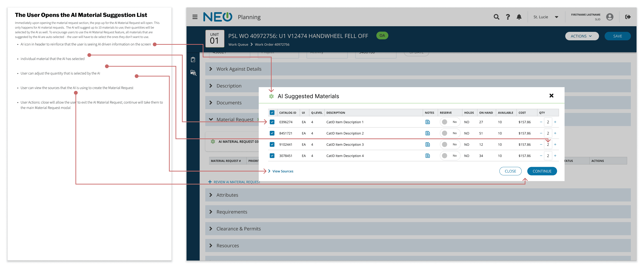This screenshot has width=644, height=268.
Task: Close the AI Suggested Materials dialog
Action: tap(551, 96)
